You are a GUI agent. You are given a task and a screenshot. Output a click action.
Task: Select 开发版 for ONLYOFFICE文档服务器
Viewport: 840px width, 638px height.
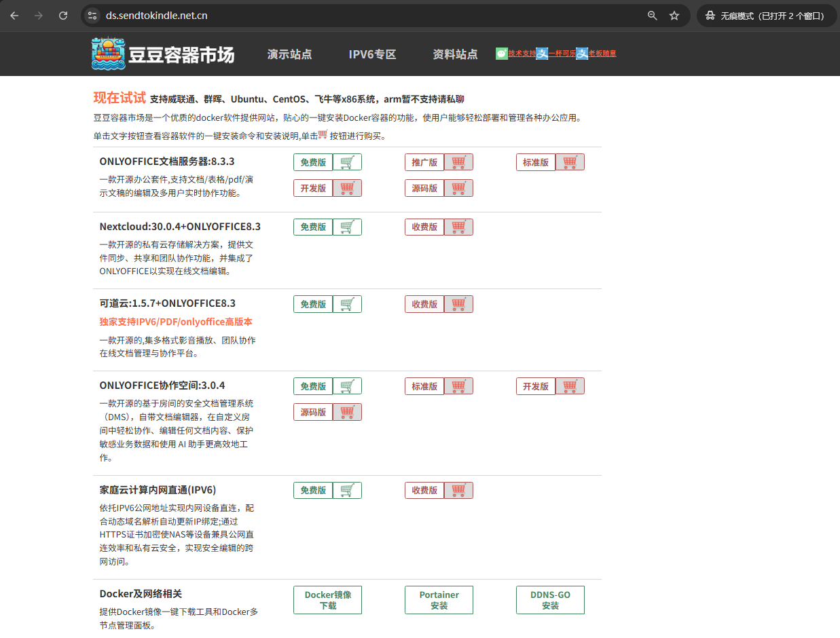click(313, 188)
